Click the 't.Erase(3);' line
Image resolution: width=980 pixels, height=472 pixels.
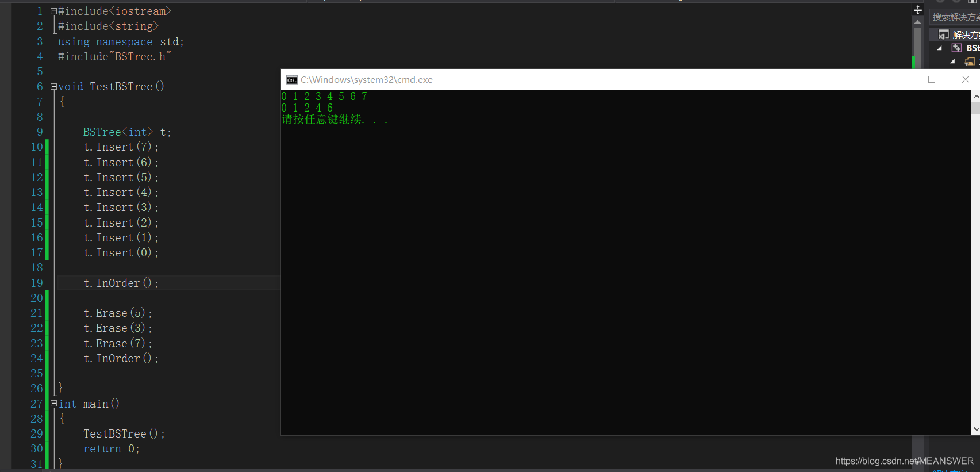click(x=117, y=328)
